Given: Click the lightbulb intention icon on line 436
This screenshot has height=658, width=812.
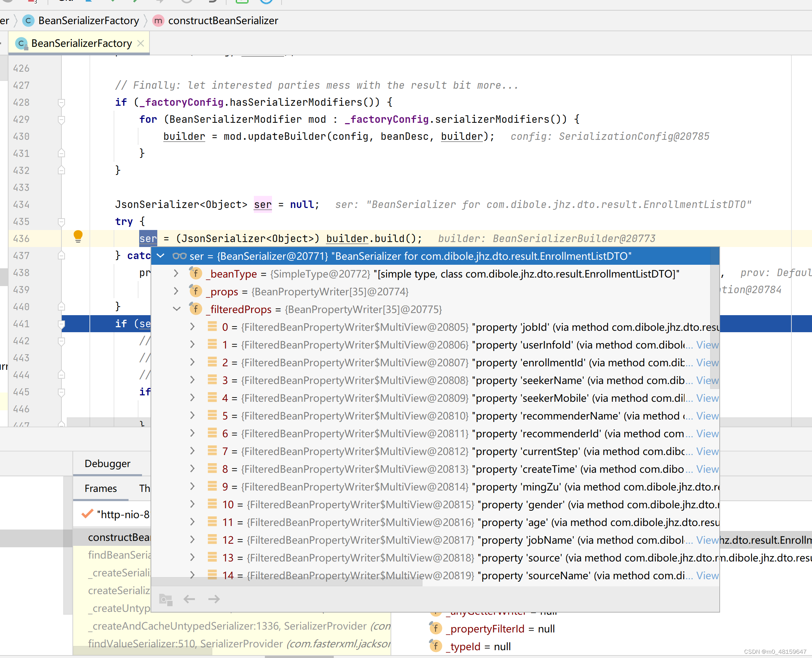Looking at the screenshot, I should [x=78, y=236].
